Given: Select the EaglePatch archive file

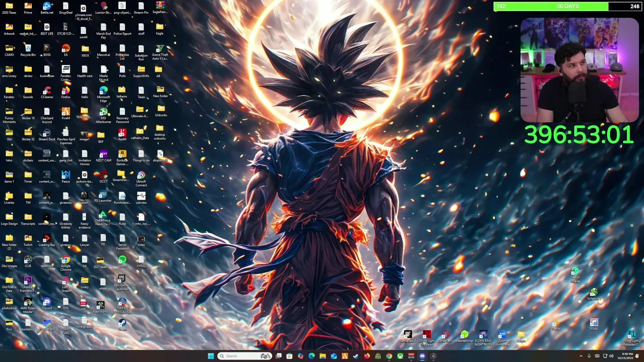Looking at the screenshot, I should [x=159, y=7].
